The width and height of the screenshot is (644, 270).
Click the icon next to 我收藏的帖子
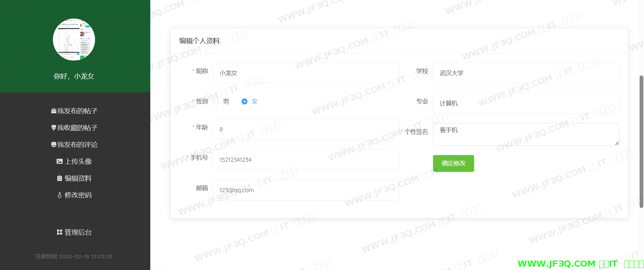coord(54,128)
